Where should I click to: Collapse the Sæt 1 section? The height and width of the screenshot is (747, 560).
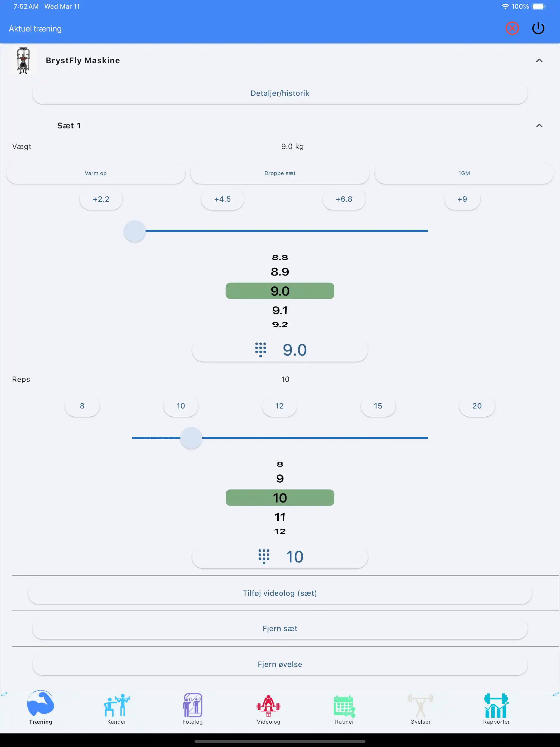539,126
